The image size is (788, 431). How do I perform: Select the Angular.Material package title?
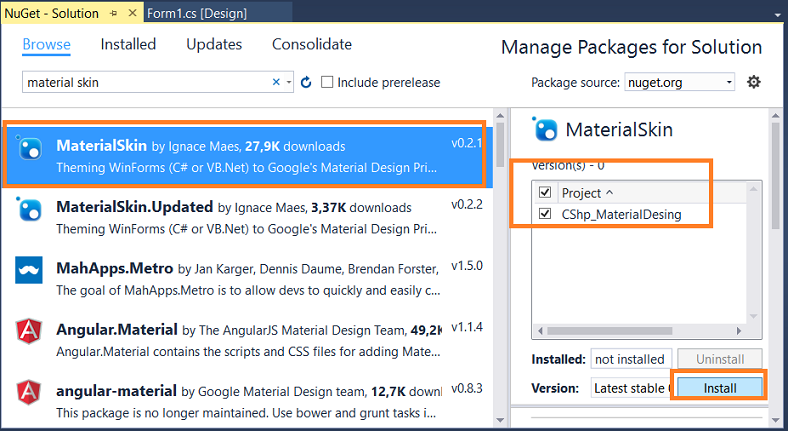(x=117, y=330)
